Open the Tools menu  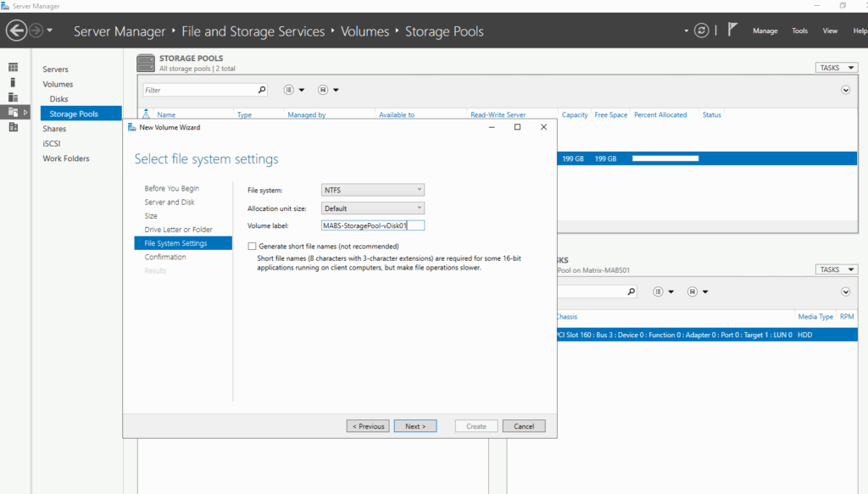[x=799, y=31]
